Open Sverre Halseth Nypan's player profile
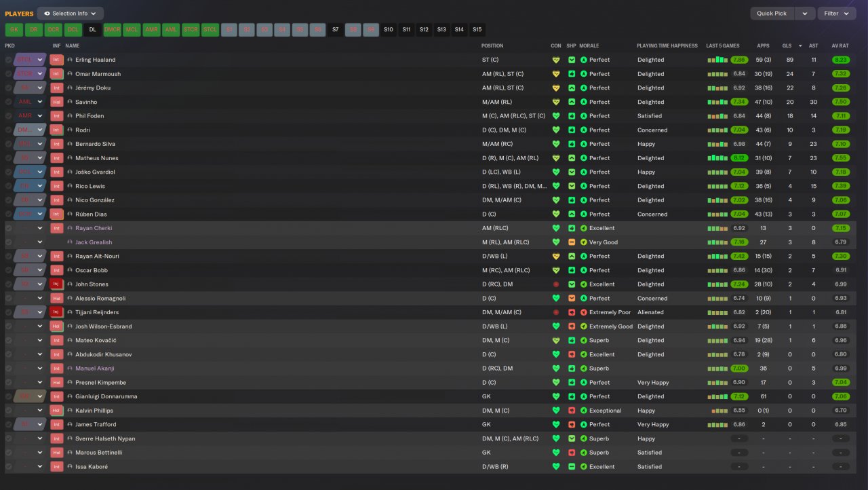 pos(105,439)
